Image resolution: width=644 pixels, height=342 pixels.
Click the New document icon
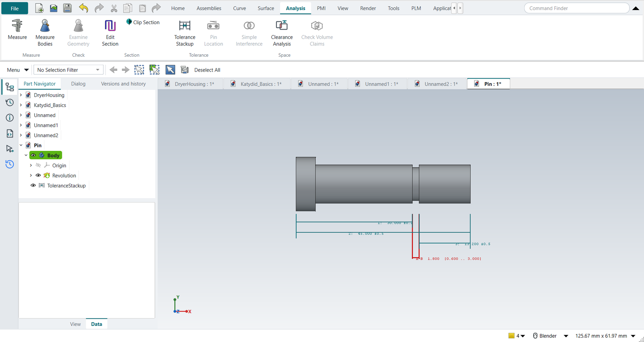coord(39,8)
